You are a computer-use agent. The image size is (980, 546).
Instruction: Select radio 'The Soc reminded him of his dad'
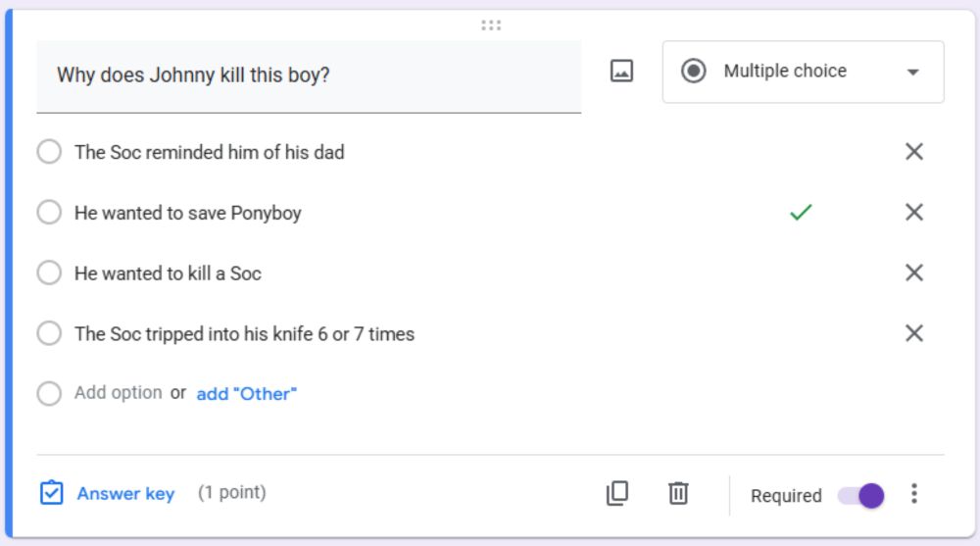(49, 153)
